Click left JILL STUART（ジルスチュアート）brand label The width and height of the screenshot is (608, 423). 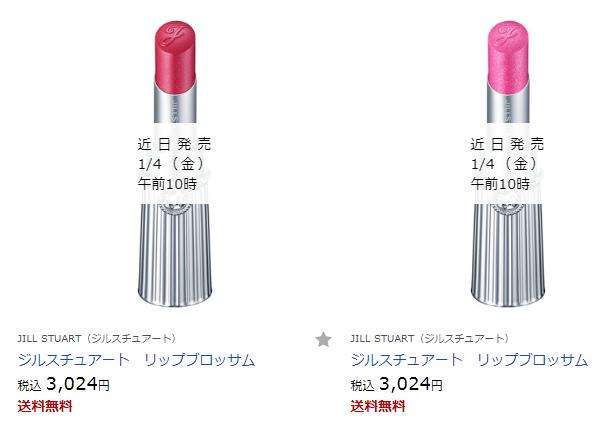tap(97, 338)
